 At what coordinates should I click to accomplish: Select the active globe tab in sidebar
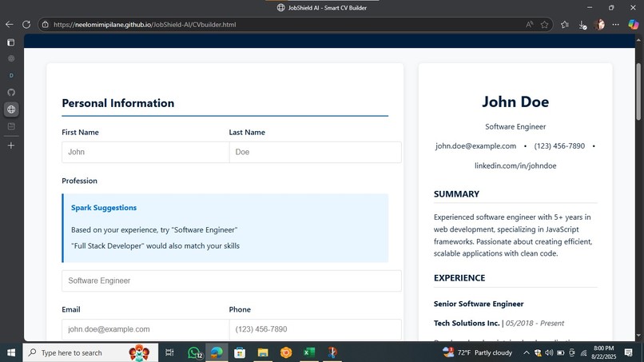tap(11, 109)
